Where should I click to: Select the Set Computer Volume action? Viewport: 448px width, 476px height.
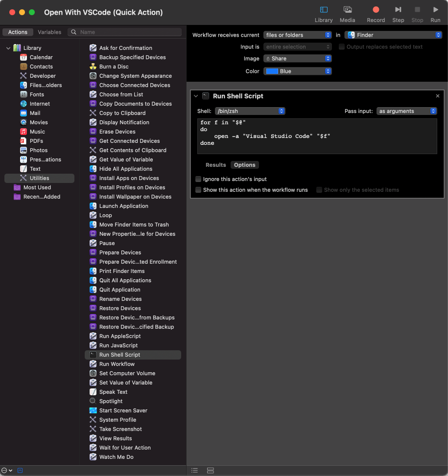pos(127,373)
